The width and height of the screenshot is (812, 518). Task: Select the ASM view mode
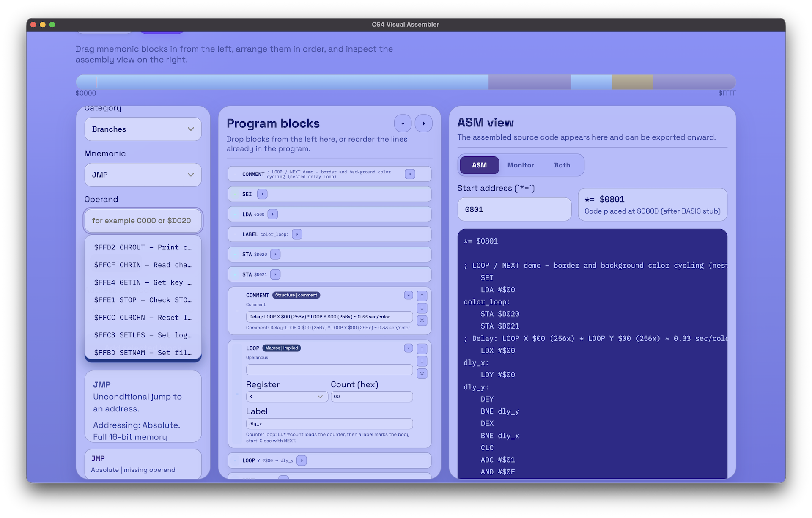(x=479, y=165)
